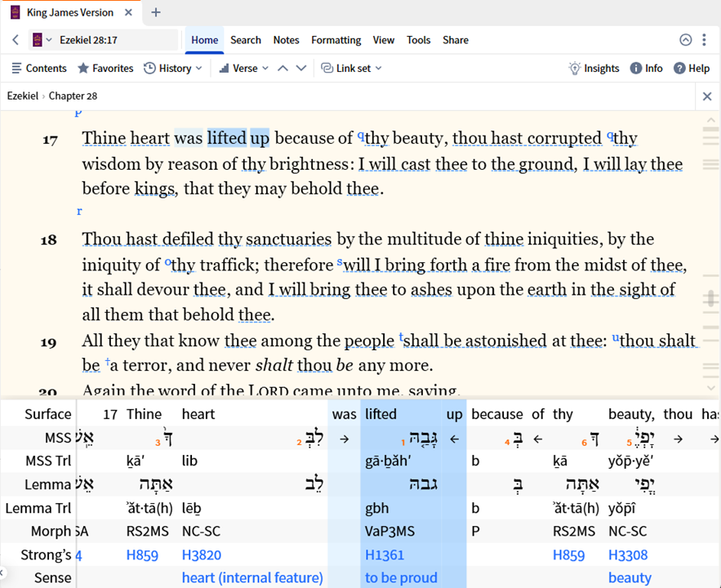Open Insights lightbulb panel
The height and width of the screenshot is (588, 721).
[x=594, y=69]
